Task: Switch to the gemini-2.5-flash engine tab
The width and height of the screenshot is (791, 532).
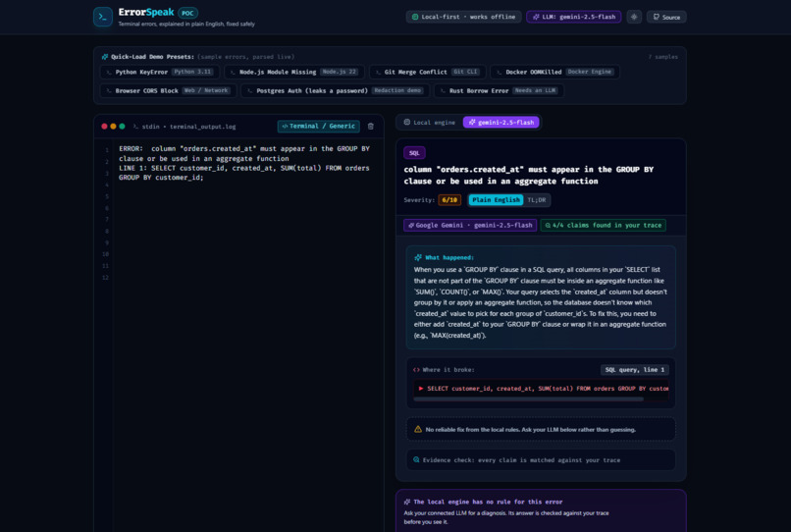Action: pos(501,122)
